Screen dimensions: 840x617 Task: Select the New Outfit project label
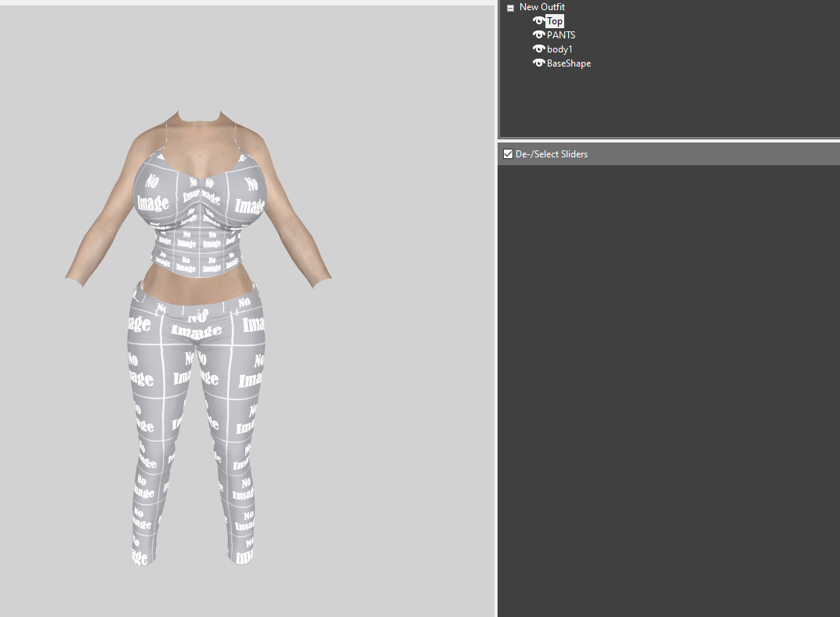542,7
